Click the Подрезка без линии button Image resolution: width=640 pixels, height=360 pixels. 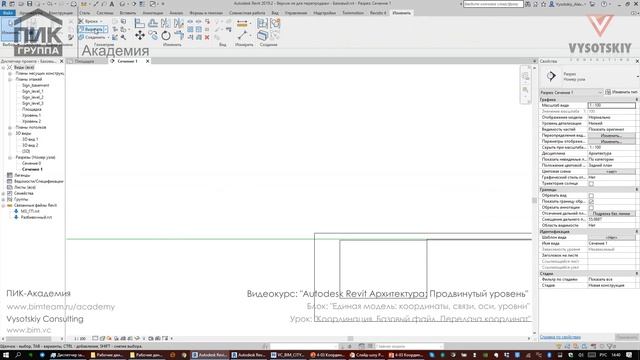[x=611, y=213]
